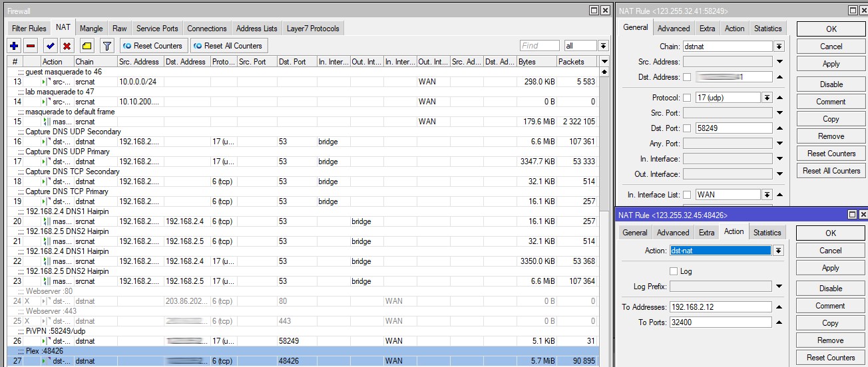Viewport: 868px width, 367px height.
Task: Collapse the Dst. Port field arrow
Action: [x=779, y=128]
